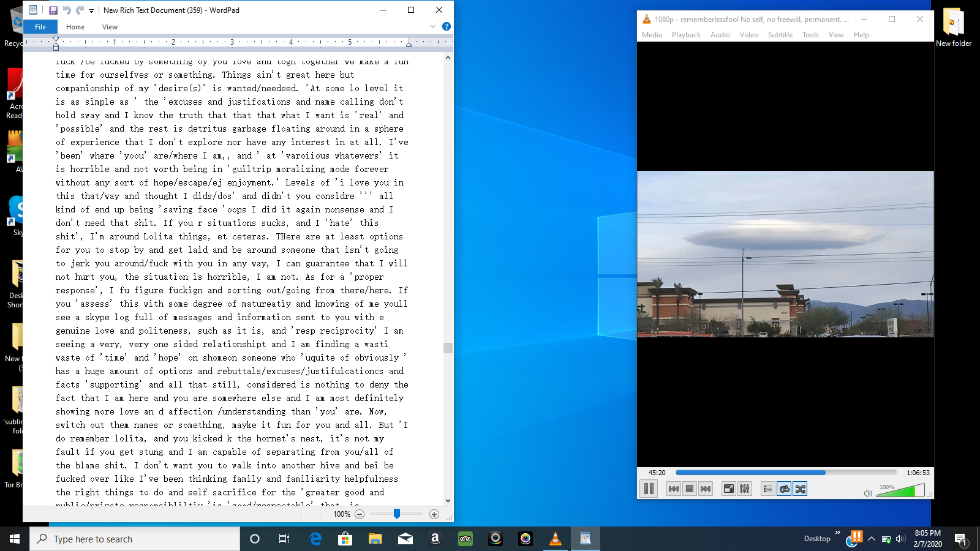The height and width of the screenshot is (551, 980).
Task: Switch to VLC via its taskbar icon
Action: 556,539
